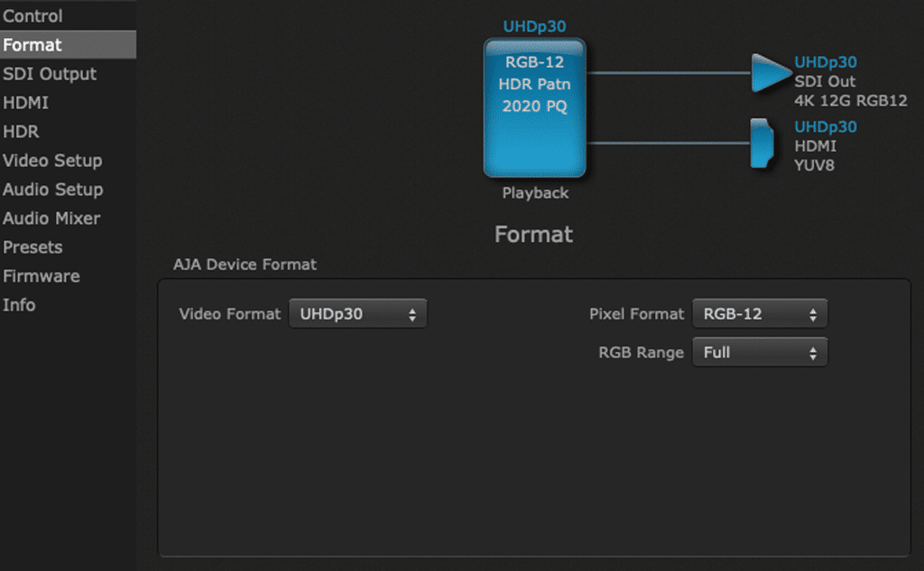Open the HDMI sidebar section

point(25,103)
